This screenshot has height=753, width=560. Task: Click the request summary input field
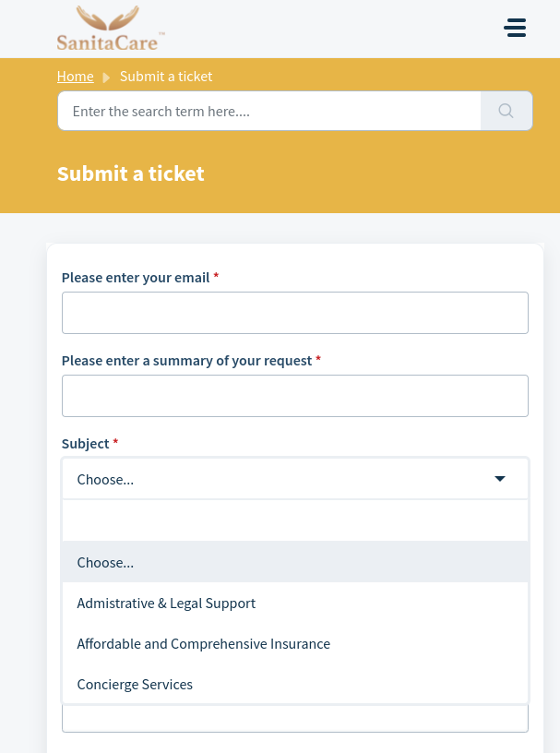tap(294, 396)
